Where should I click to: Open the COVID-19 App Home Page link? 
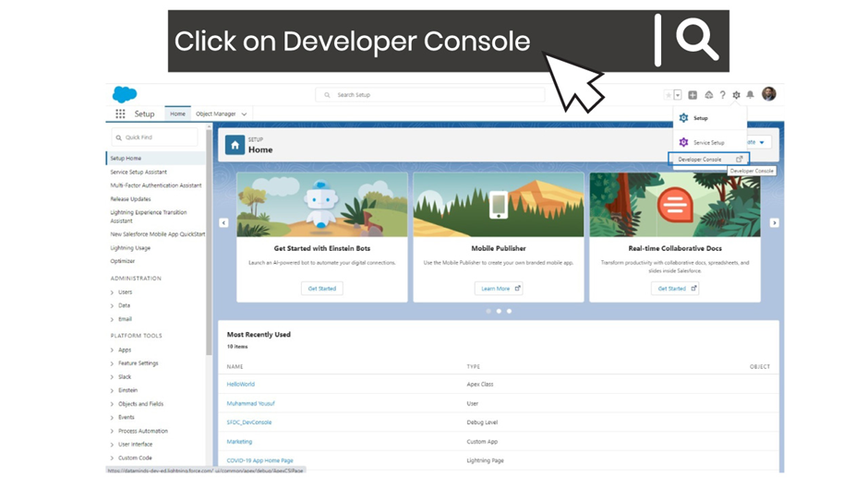click(x=259, y=460)
